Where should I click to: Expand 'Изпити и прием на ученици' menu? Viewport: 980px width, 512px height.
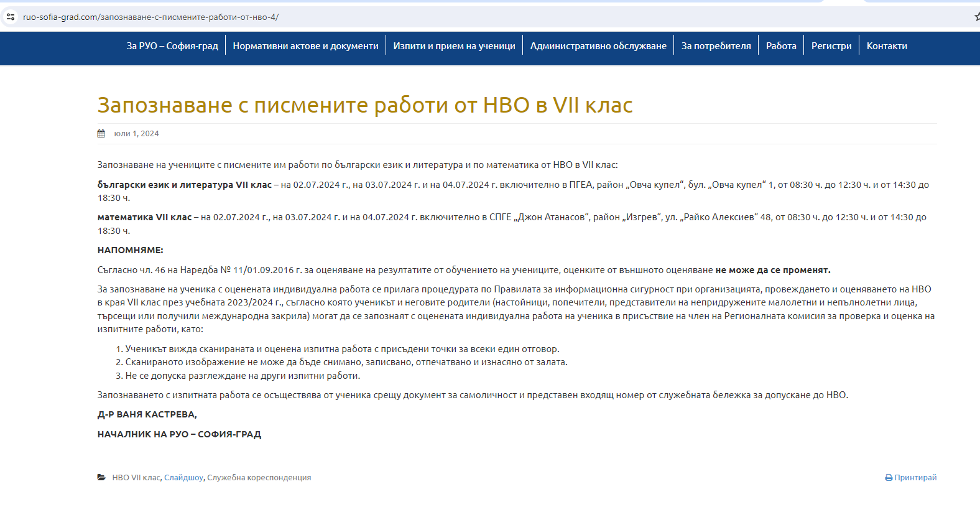(454, 46)
